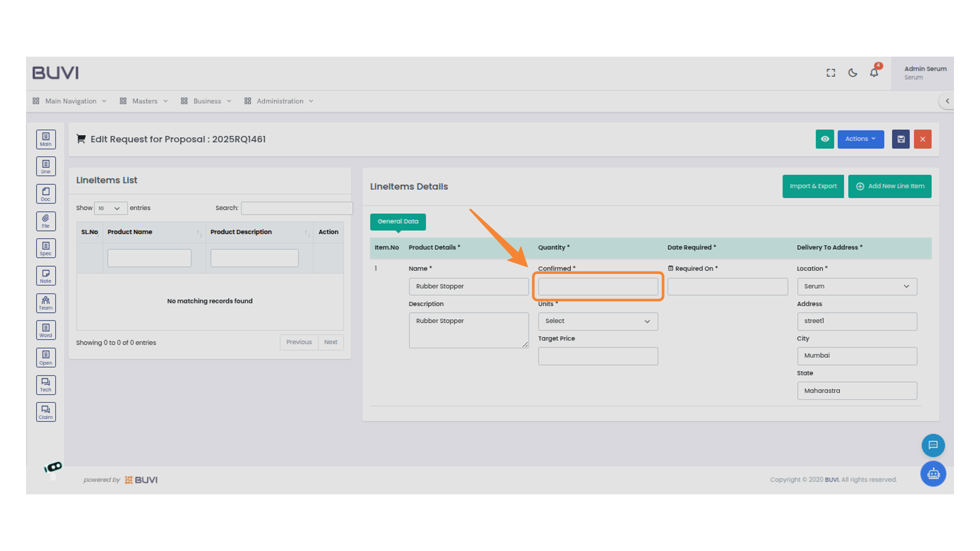This screenshot has width=980, height=551.
Task: Open the Team sidebar icon
Action: pyautogui.click(x=46, y=303)
